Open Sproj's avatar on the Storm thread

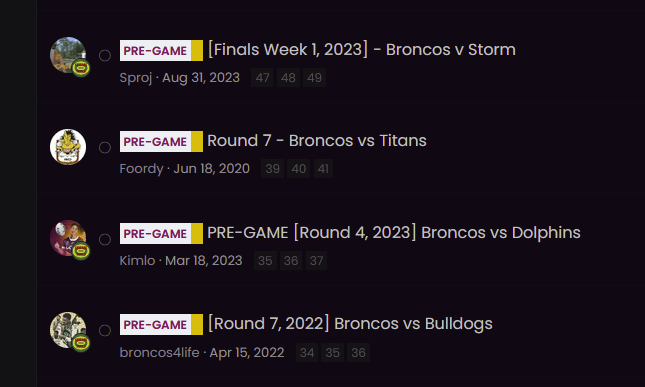point(68,55)
